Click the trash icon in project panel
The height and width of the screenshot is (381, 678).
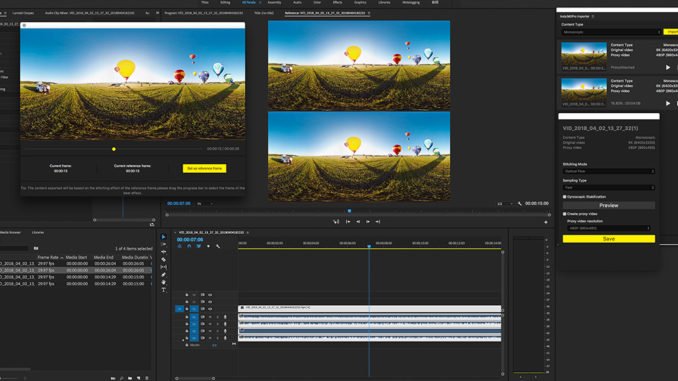[x=147, y=378]
